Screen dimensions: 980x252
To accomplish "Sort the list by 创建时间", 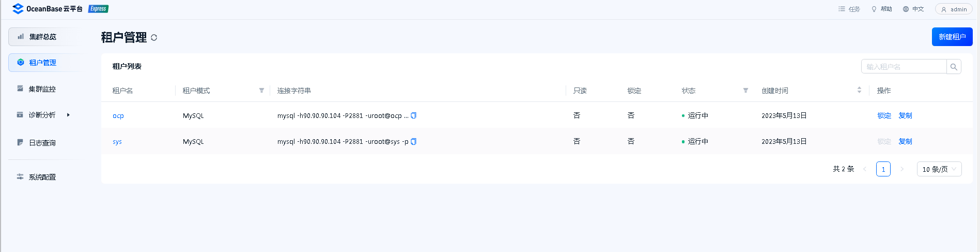I will click(x=859, y=91).
